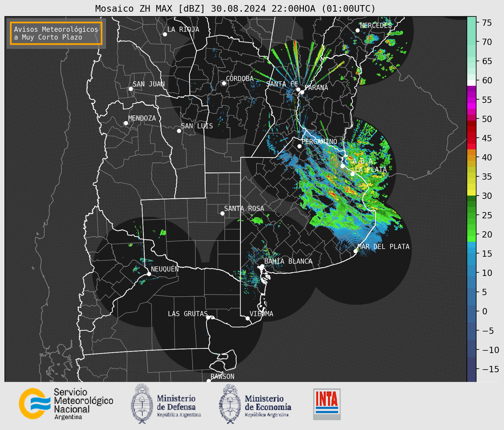504x430 pixels.
Task: Click the 'VIEDMA' map label
Action: coord(261,314)
